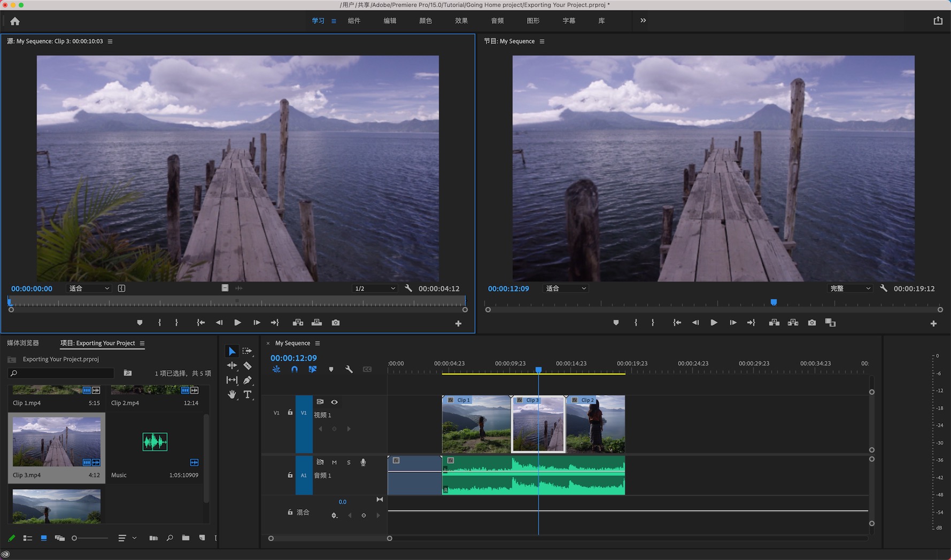Select the Hand tool
The image size is (951, 560).
(x=232, y=394)
